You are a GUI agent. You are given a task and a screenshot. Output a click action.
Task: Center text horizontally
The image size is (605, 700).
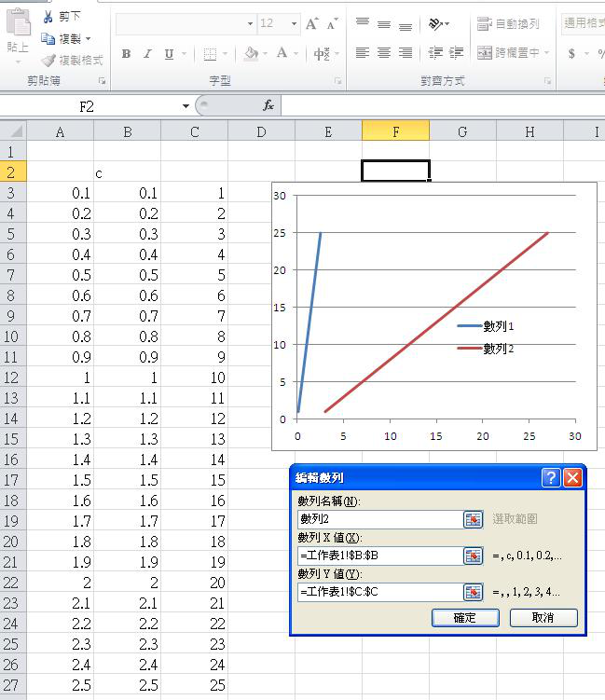point(384,53)
